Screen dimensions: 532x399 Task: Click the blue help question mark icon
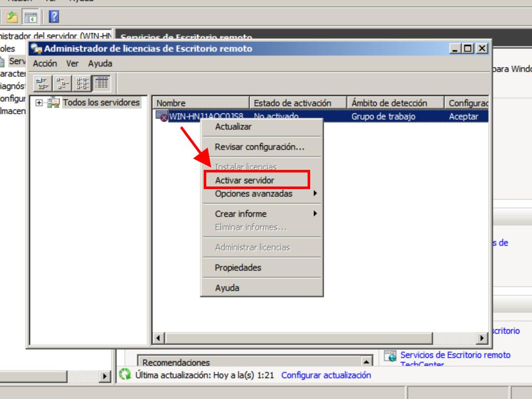54,17
